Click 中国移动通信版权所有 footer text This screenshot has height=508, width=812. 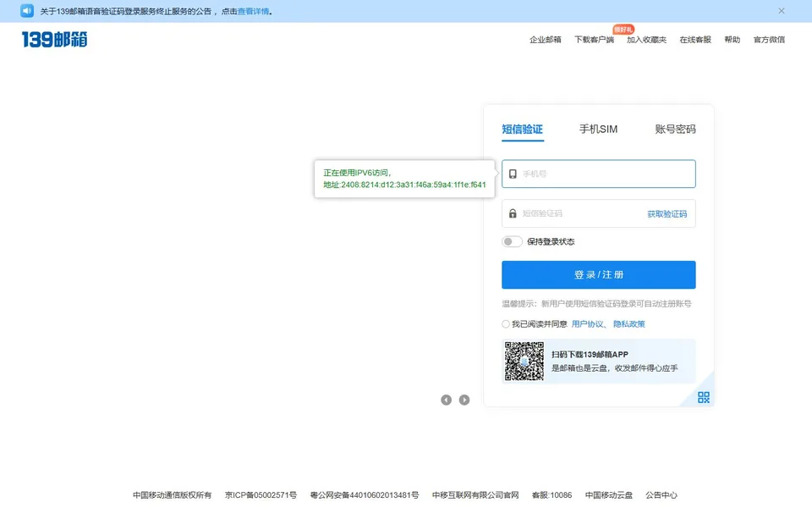(172, 495)
